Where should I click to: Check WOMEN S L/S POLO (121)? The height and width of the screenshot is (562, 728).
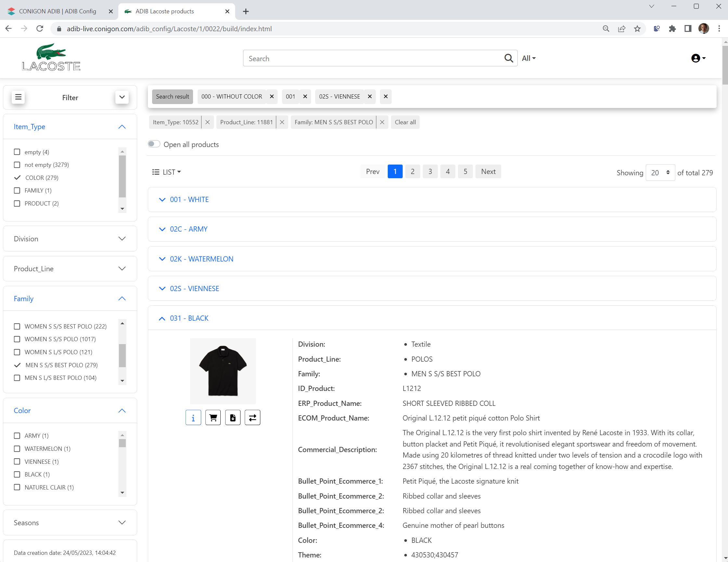(x=17, y=352)
